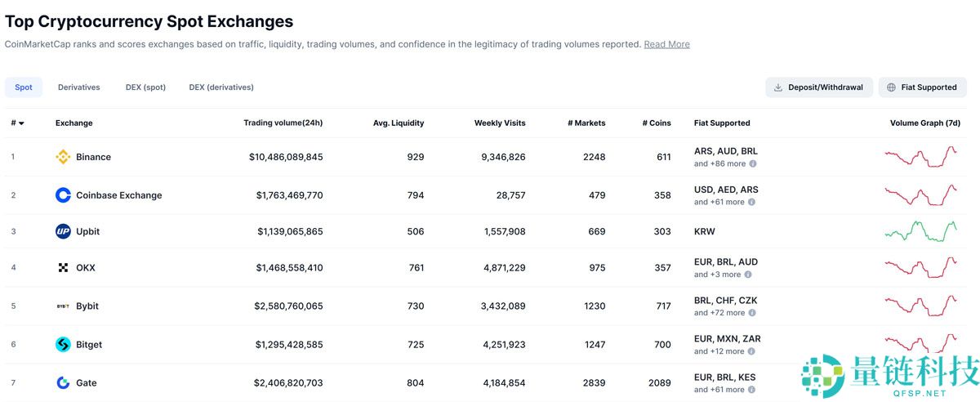Image resolution: width=980 pixels, height=402 pixels.
Task: Click Binance's fiat list ARS, AUD, BRL
Action: coord(726,151)
